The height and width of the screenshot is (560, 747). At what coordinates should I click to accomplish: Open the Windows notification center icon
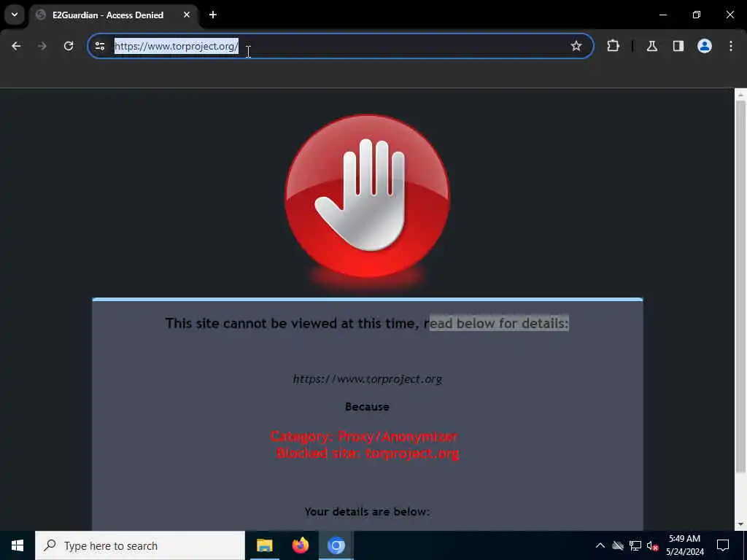(x=723, y=545)
